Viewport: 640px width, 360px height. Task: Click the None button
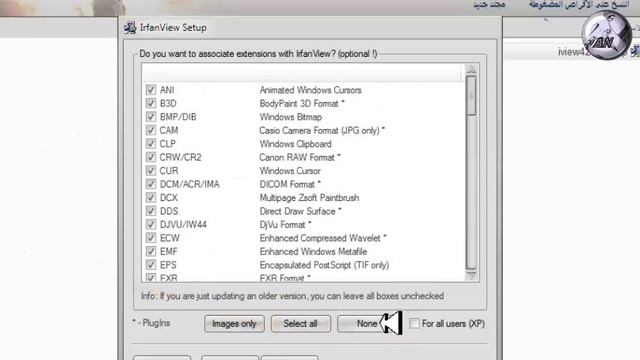(367, 324)
